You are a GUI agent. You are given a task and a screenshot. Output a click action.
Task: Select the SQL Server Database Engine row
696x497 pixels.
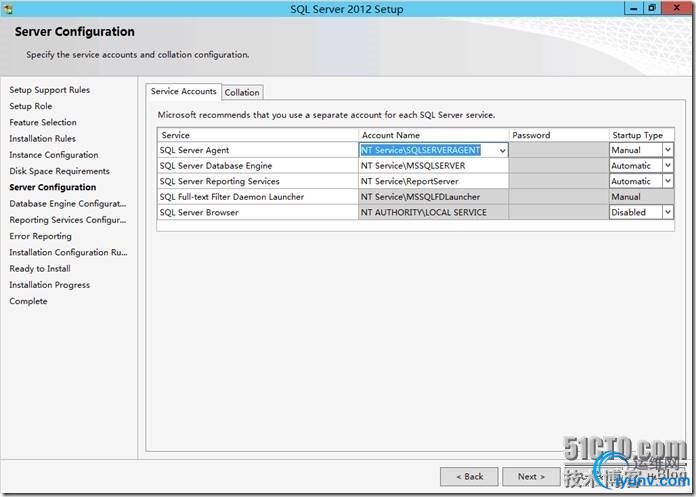click(x=257, y=166)
